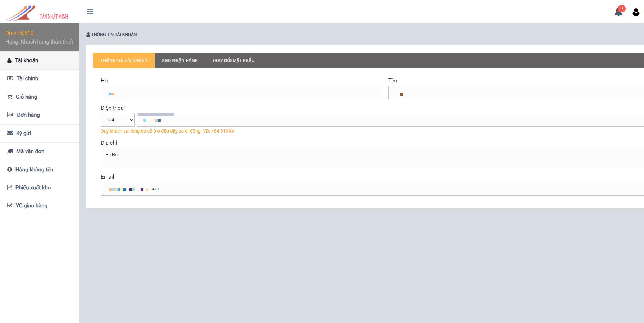Open Tài chính from sidebar
Screen dimensions: 644x323
click(x=27, y=78)
